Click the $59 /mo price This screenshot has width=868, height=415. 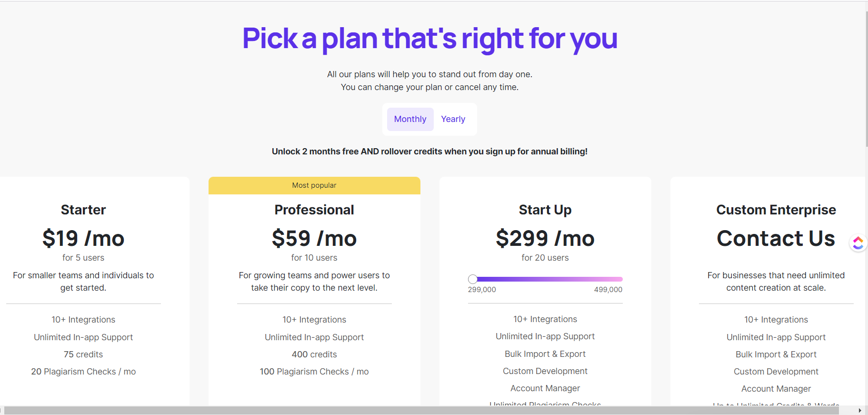314,238
